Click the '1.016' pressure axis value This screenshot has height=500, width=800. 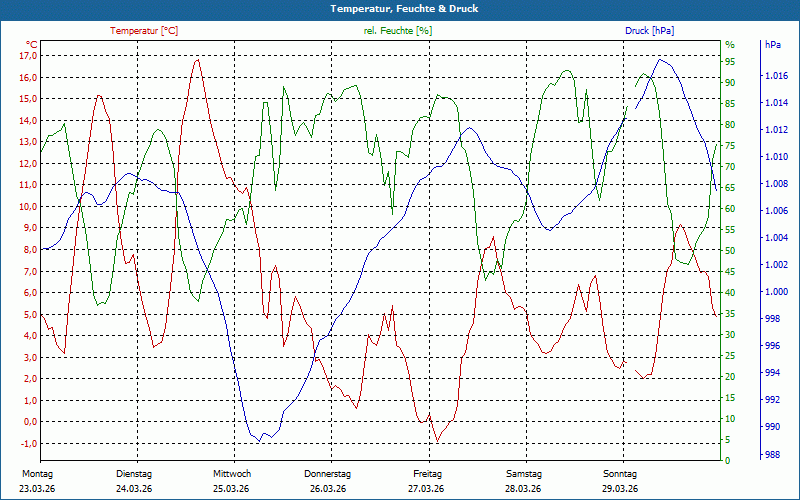(777, 76)
